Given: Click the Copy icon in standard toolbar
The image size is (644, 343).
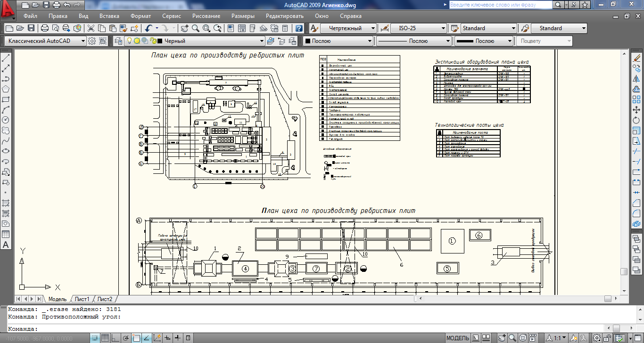Looking at the screenshot, I should tap(101, 28).
